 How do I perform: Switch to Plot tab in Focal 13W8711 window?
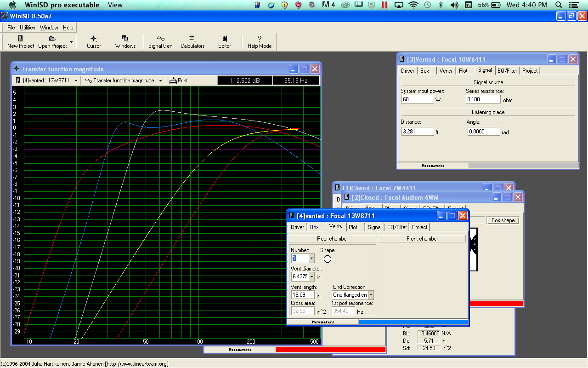(x=353, y=227)
